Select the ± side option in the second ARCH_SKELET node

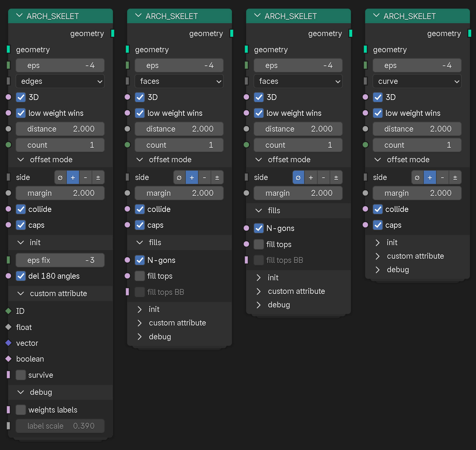pyautogui.click(x=217, y=177)
